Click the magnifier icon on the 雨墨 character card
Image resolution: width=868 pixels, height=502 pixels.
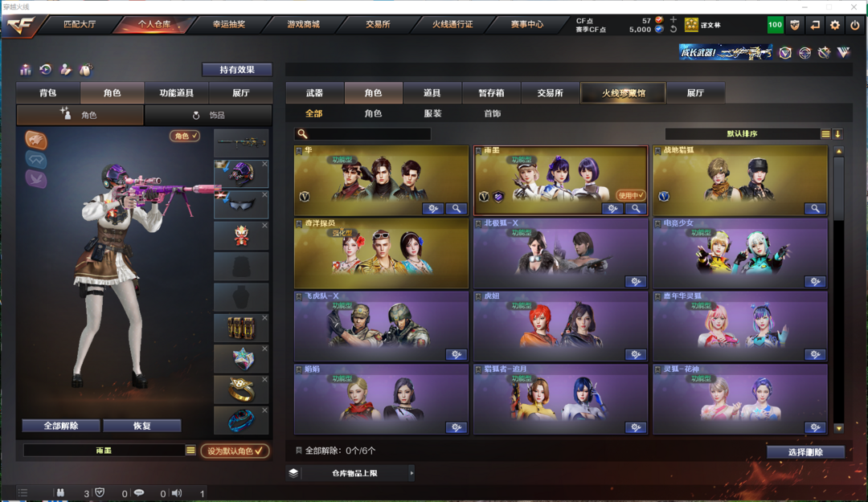click(x=636, y=209)
